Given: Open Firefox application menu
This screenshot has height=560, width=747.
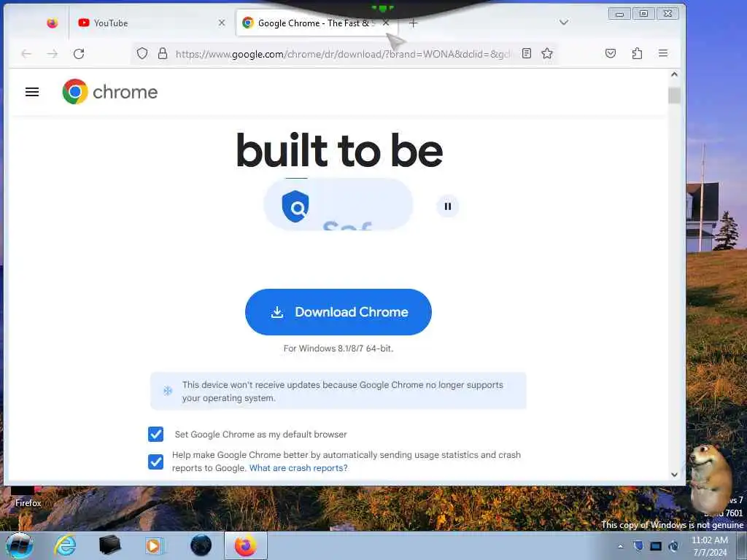Looking at the screenshot, I should tap(663, 53).
